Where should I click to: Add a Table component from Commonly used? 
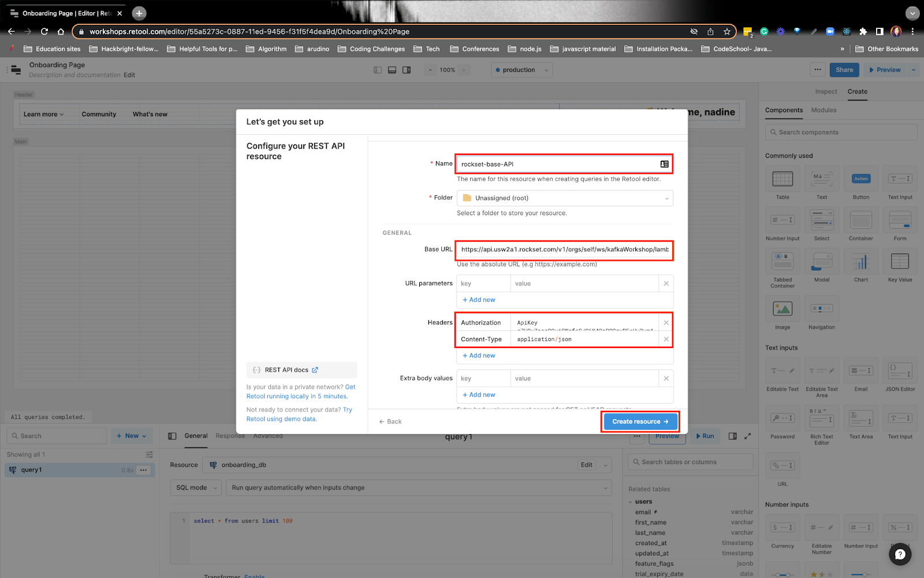point(783,179)
